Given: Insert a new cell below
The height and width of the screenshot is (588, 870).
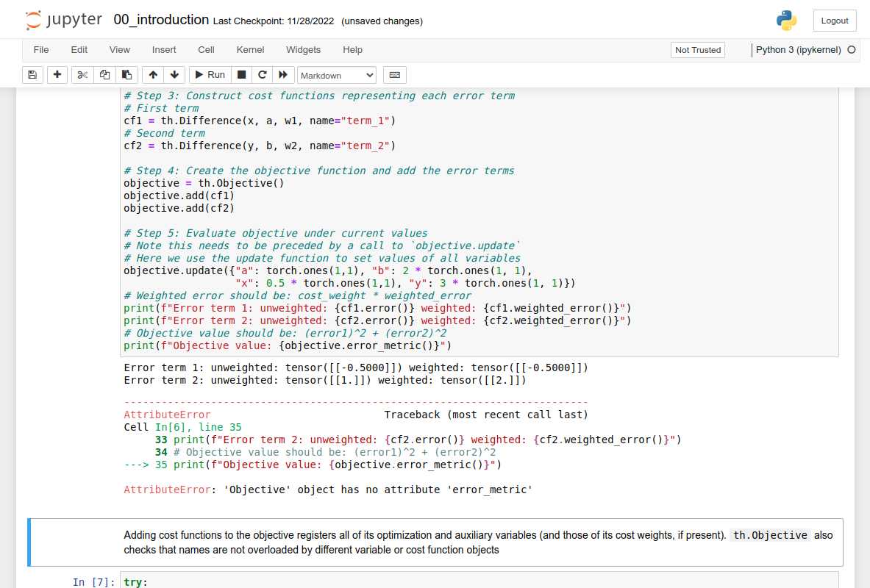Looking at the screenshot, I should coord(57,74).
